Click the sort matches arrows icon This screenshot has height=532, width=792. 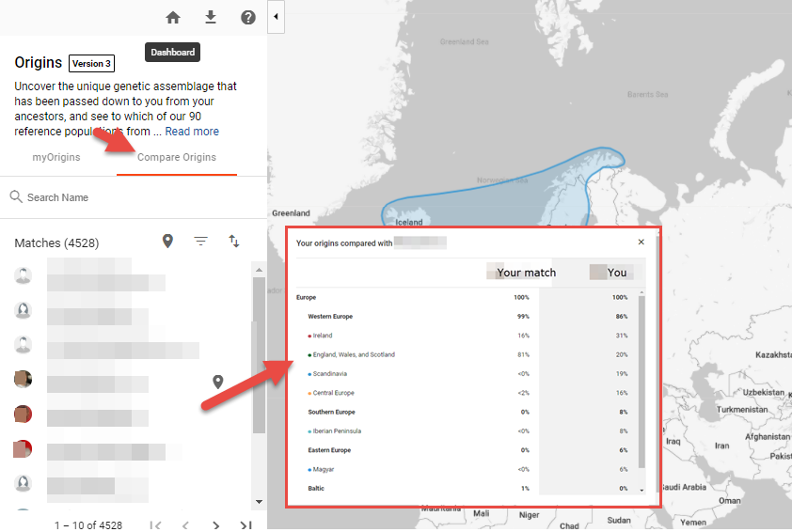(234, 242)
